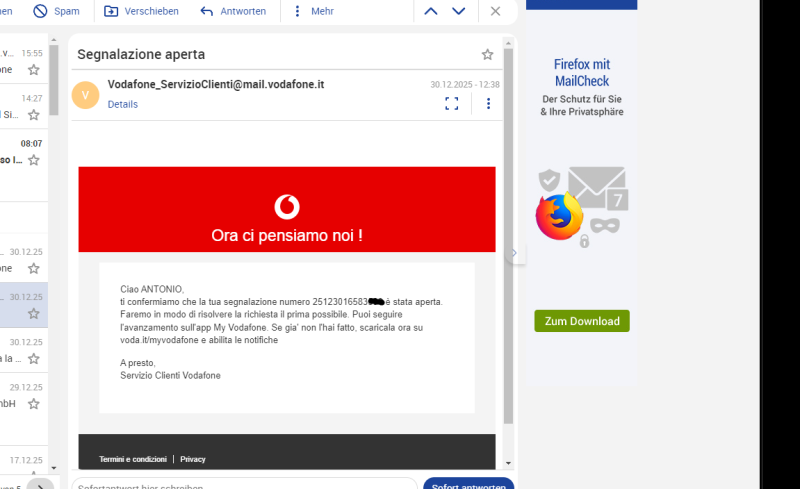Click the sender avatar V
The image size is (800, 489).
(86, 95)
